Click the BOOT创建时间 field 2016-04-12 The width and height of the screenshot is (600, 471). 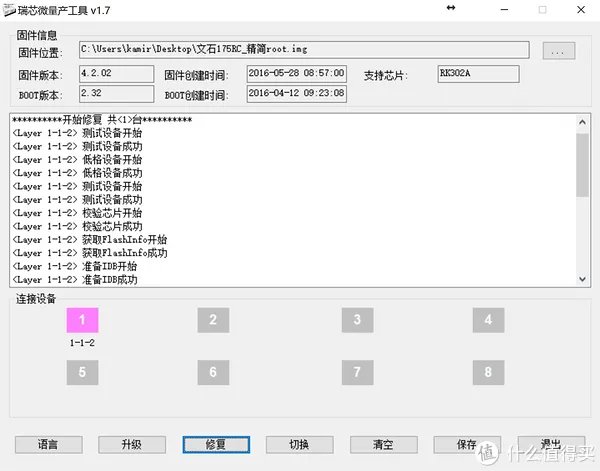click(x=297, y=94)
